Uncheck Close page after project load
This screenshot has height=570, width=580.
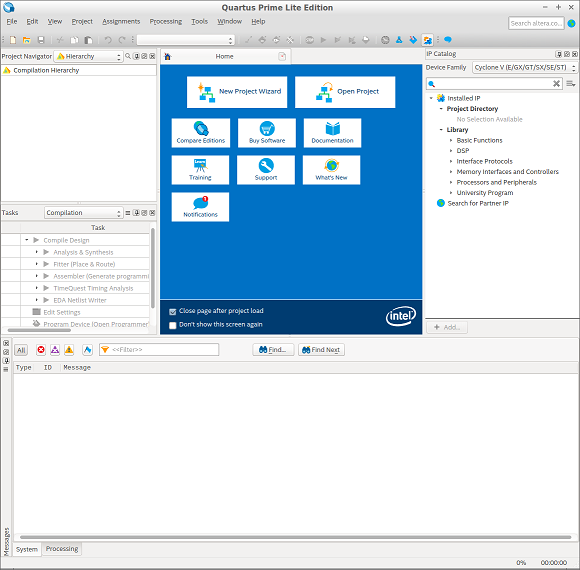pyautogui.click(x=172, y=311)
